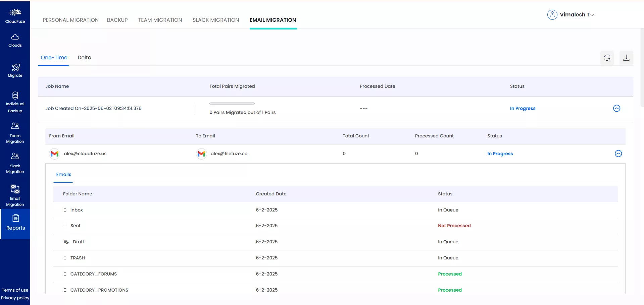Viewport: 644px width, 305px height.
Task: Click folder icon beside CATEGORY_PROMOTIONS
Action: click(x=65, y=290)
